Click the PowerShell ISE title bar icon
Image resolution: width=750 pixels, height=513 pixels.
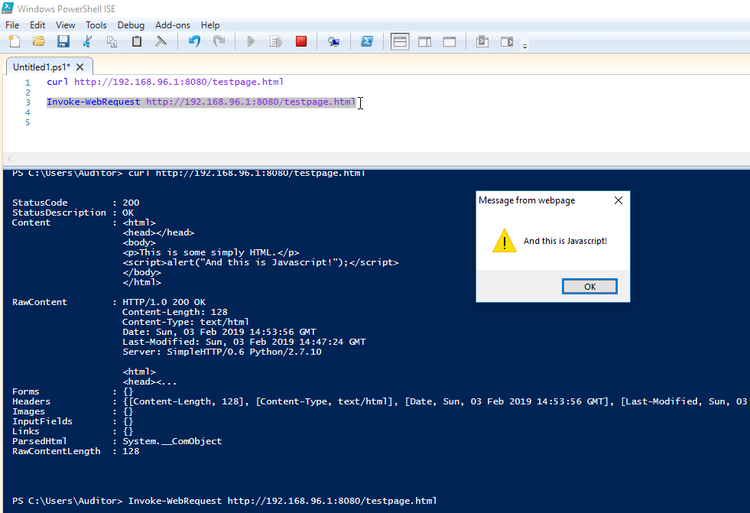coord(8,8)
